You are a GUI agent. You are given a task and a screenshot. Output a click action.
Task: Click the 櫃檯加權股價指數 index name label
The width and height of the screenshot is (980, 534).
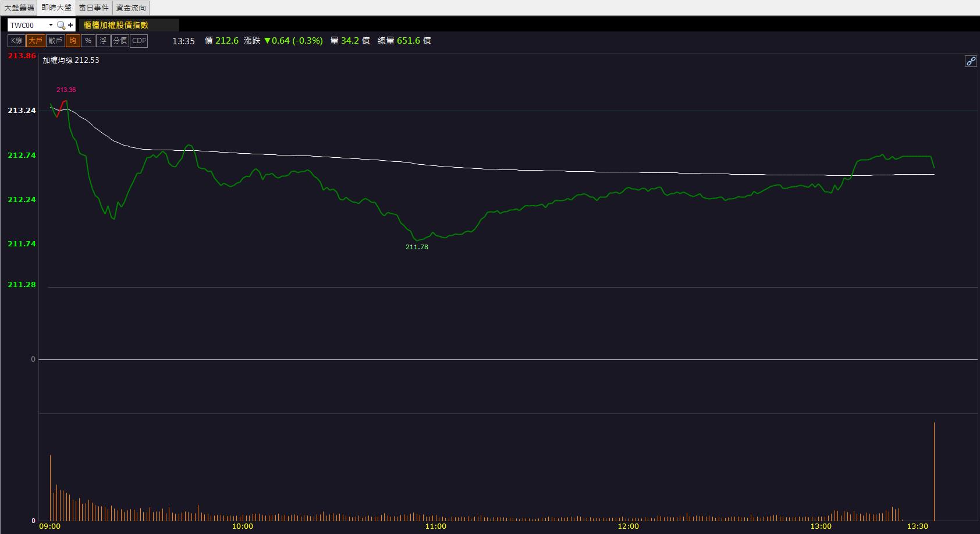pyautogui.click(x=116, y=25)
